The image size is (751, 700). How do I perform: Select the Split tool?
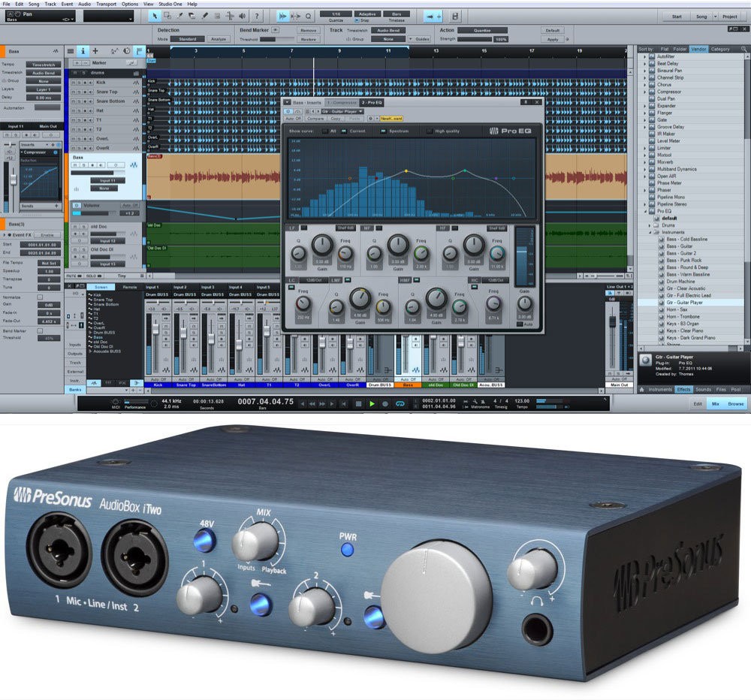(180, 16)
